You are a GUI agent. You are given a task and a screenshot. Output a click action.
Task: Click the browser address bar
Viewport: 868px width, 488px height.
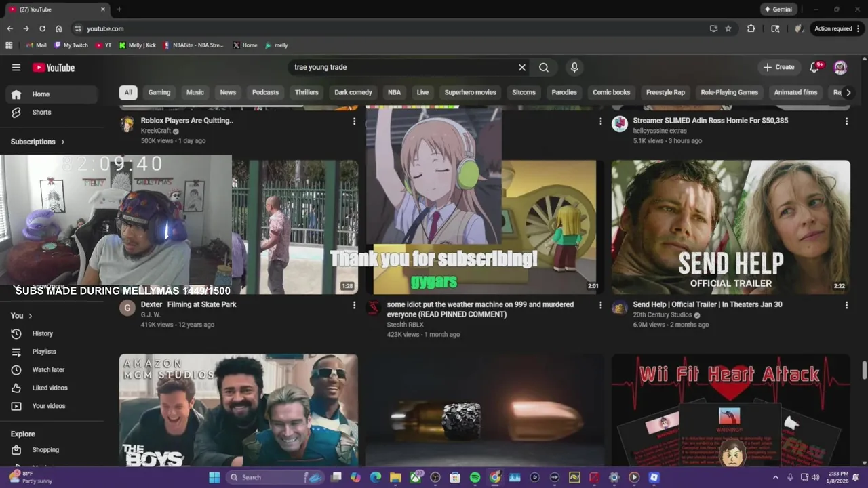click(393, 28)
